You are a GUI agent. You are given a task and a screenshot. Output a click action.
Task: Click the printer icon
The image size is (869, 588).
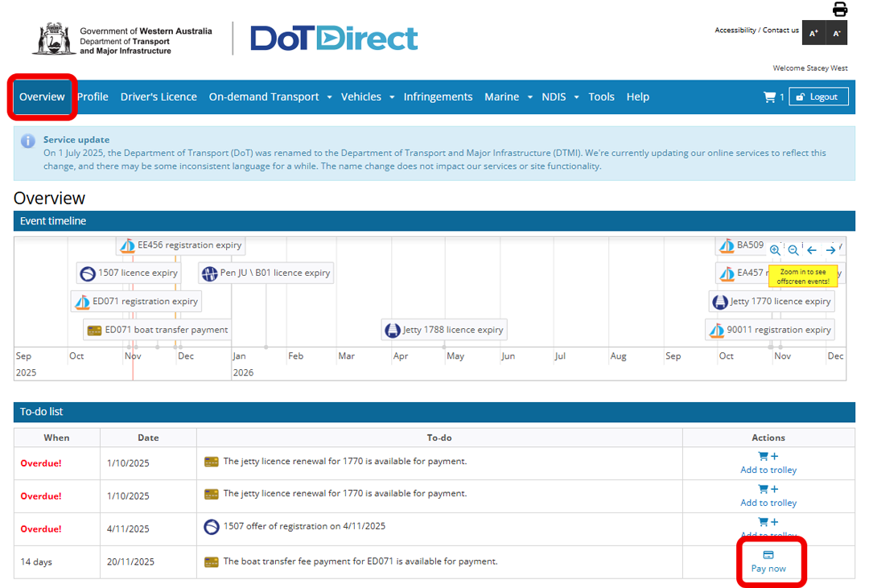click(x=839, y=10)
